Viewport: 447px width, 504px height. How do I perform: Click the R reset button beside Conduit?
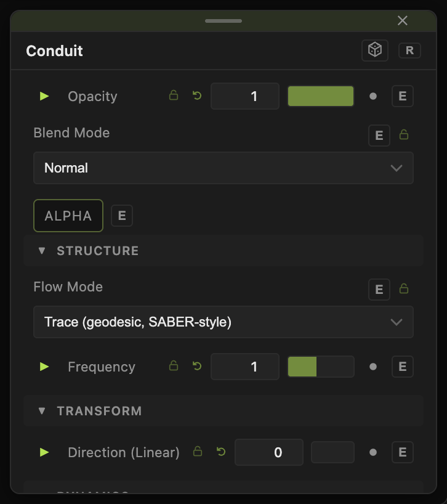[x=409, y=51]
